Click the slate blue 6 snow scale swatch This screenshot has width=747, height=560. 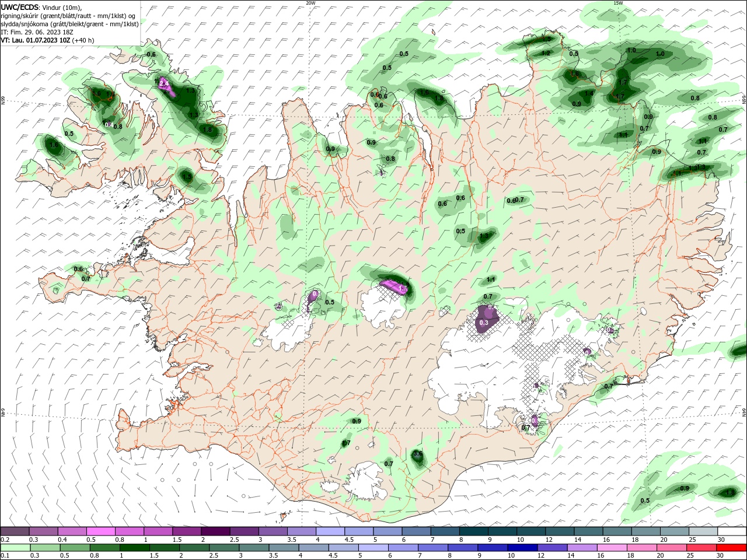coord(417,531)
